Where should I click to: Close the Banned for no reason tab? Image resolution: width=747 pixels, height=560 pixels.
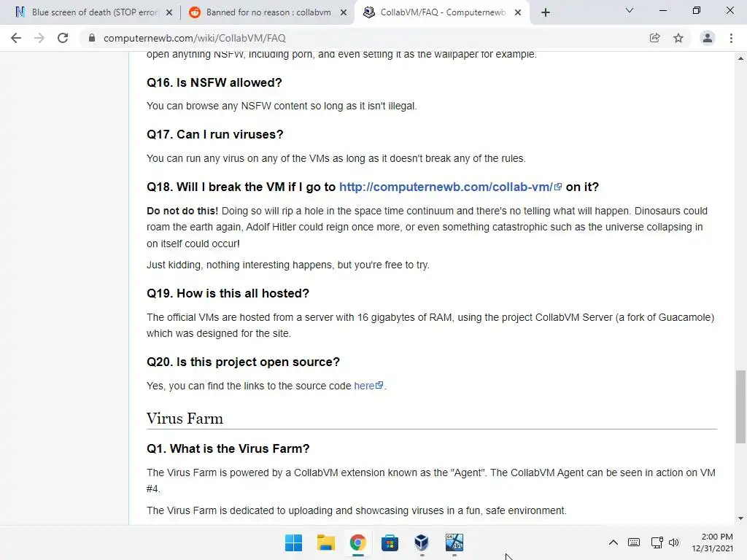[x=344, y=12]
